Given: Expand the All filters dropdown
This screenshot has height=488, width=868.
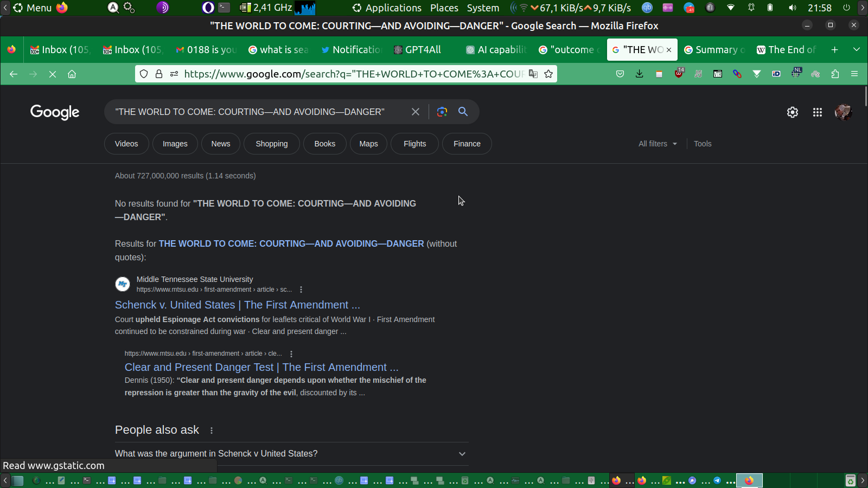Looking at the screenshot, I should tap(658, 144).
